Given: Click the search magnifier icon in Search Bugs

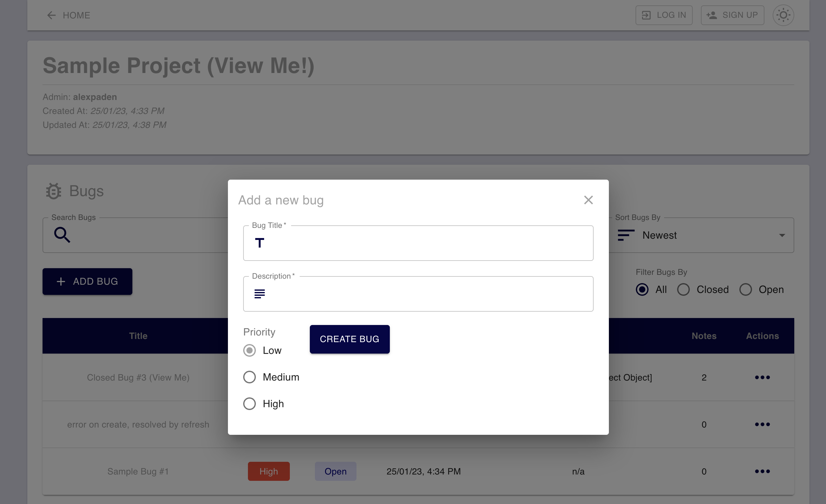Looking at the screenshot, I should coord(62,235).
